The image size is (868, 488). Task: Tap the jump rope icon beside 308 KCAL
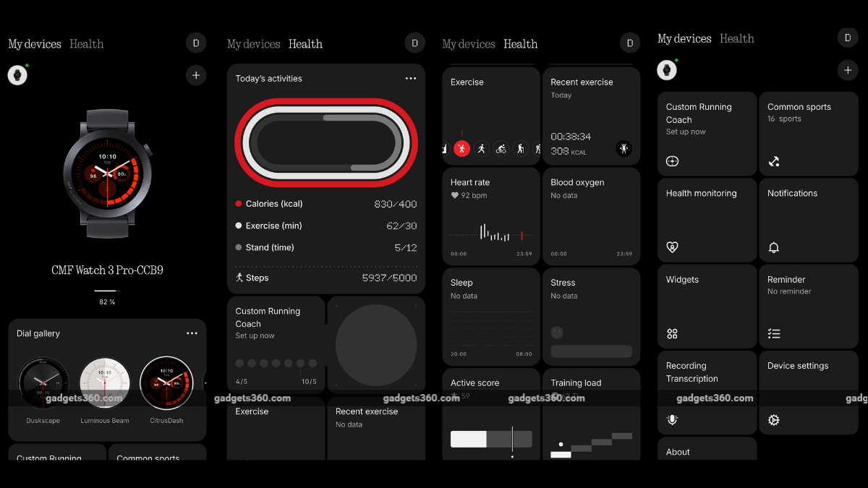click(x=624, y=149)
